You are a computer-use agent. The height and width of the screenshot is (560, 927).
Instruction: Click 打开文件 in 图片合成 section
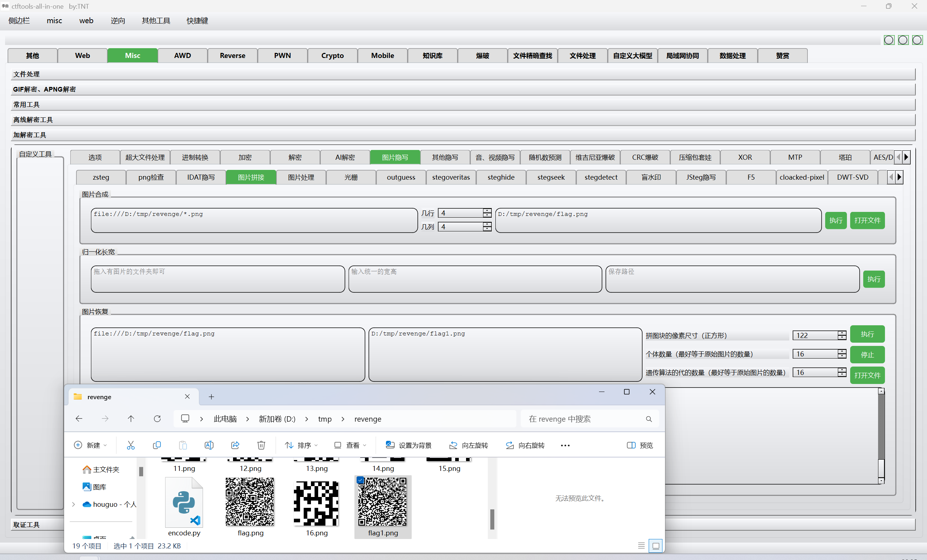pos(867,220)
